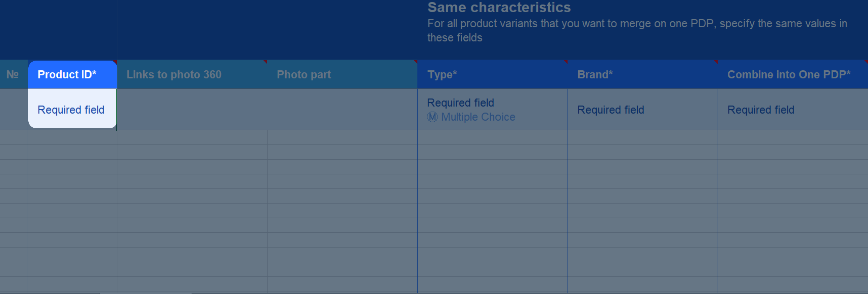Click red comment marker on Brand header

pos(716,62)
